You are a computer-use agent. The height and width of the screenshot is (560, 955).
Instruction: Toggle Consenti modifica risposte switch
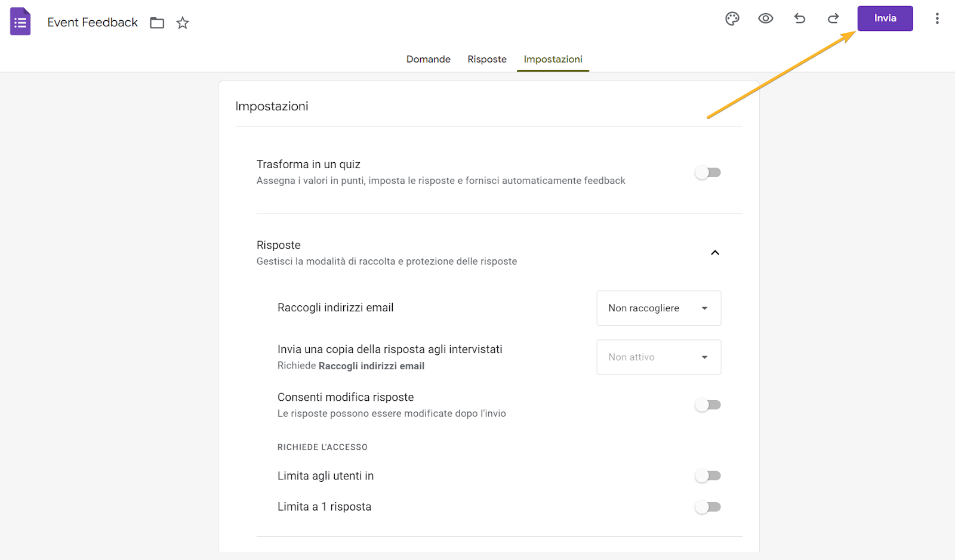[x=708, y=406]
